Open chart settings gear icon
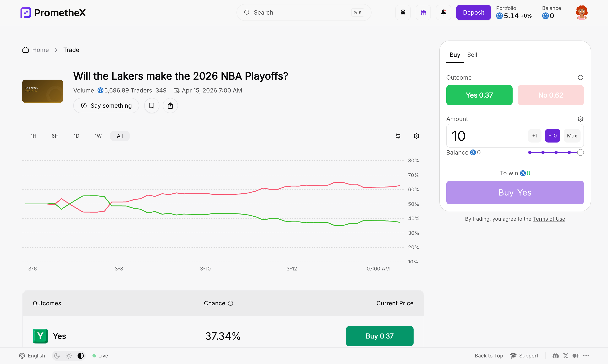This screenshot has width=608, height=364. click(416, 136)
